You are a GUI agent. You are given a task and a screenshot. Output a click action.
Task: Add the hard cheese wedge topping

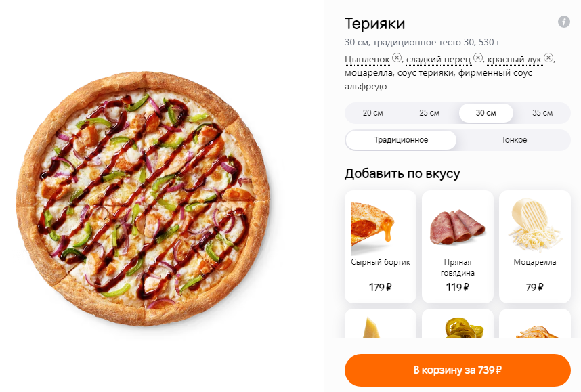click(x=381, y=324)
